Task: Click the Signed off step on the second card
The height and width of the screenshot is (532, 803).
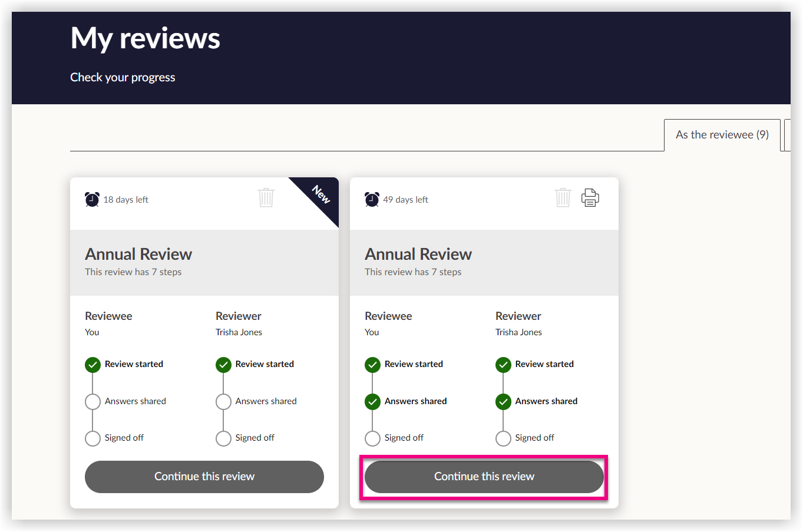Action: click(372, 438)
